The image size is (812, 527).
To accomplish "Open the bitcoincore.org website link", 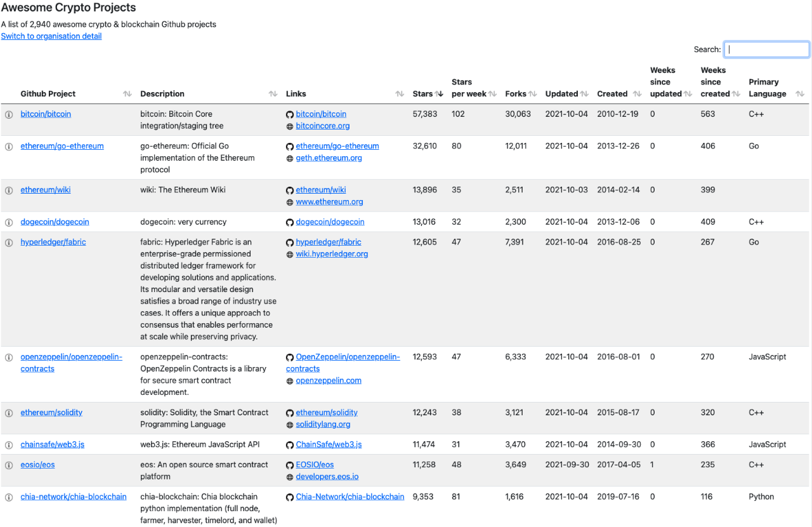I will coord(323,126).
